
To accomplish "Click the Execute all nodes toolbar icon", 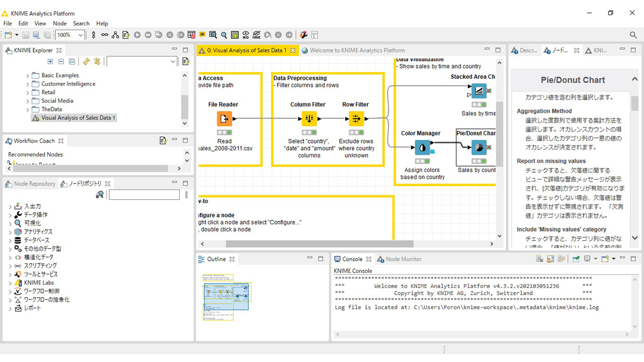I will 148,35.
